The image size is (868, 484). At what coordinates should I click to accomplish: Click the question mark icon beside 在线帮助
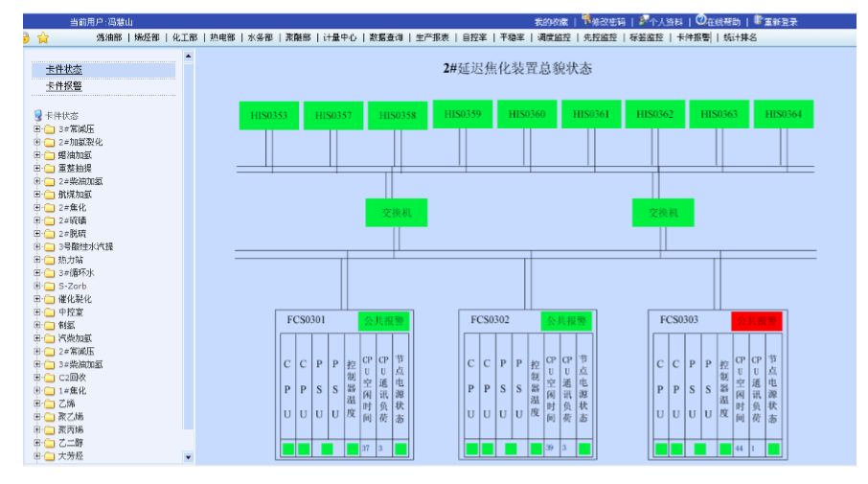pyautogui.click(x=701, y=20)
